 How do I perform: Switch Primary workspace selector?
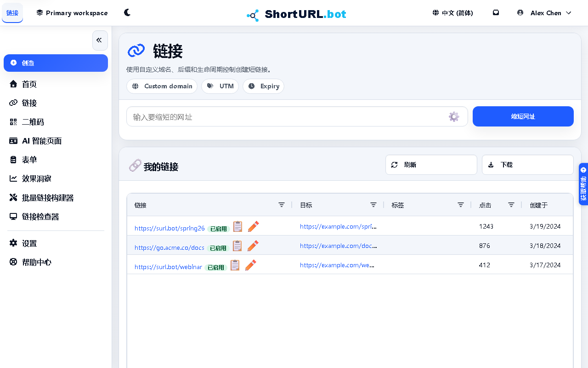(x=72, y=13)
